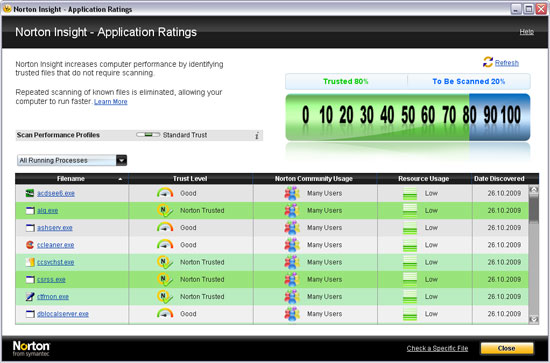Click the dropdown arrow beside All Running Processes
The width and height of the screenshot is (550, 363).
pyautogui.click(x=121, y=160)
